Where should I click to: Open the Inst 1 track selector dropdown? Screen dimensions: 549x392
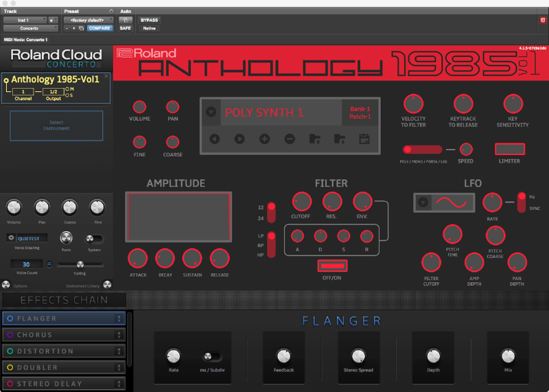click(x=25, y=20)
